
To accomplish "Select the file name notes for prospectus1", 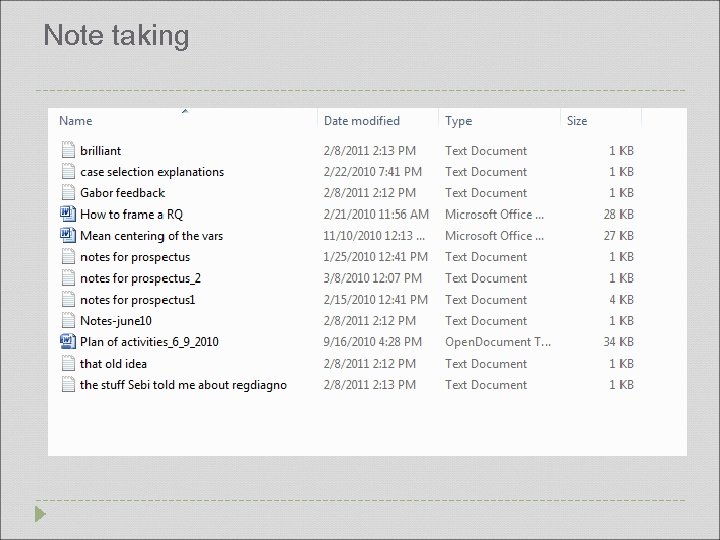I will pyautogui.click(x=138, y=300).
